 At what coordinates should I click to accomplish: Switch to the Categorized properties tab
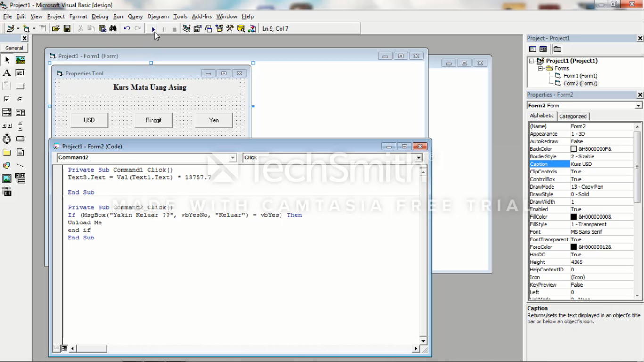pyautogui.click(x=573, y=116)
